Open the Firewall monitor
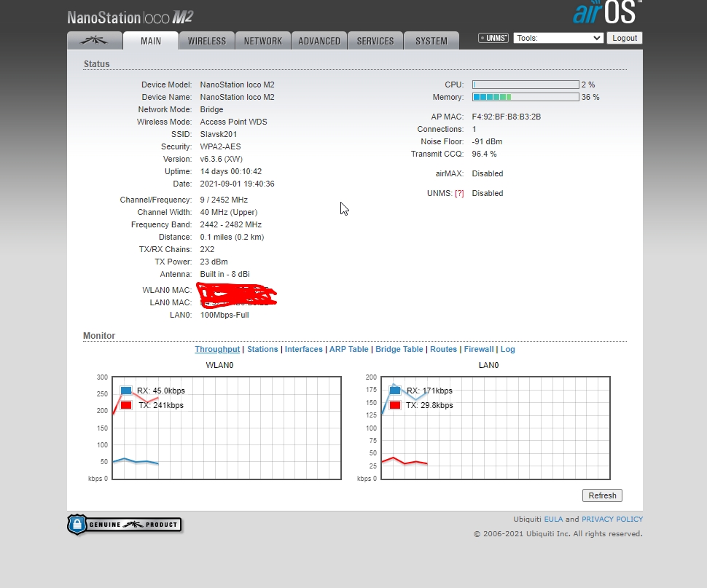Screen dimensions: 707x588 tap(479, 349)
